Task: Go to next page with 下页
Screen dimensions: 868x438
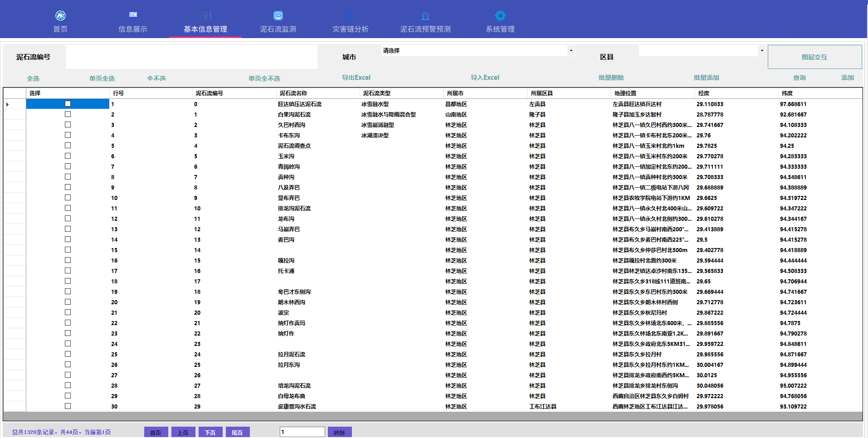Action: click(210, 432)
